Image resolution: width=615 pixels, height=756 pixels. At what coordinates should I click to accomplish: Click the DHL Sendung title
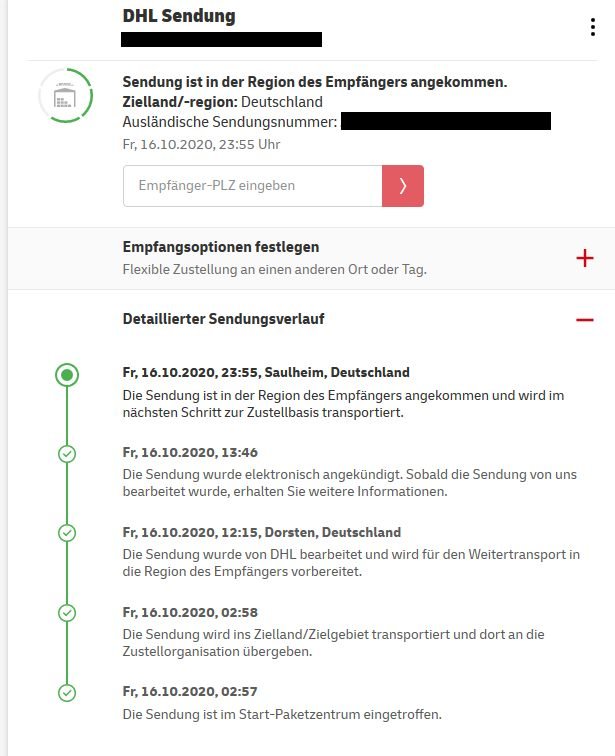pos(179,16)
